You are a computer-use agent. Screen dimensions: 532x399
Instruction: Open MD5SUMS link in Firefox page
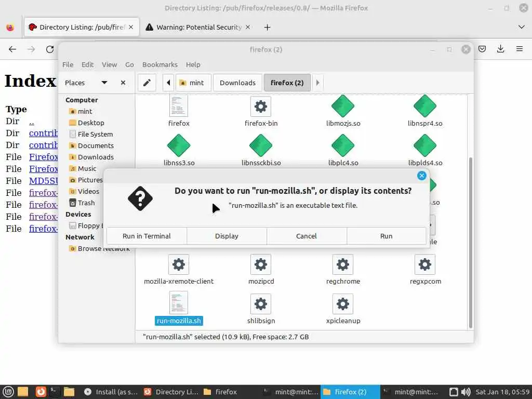44,181
